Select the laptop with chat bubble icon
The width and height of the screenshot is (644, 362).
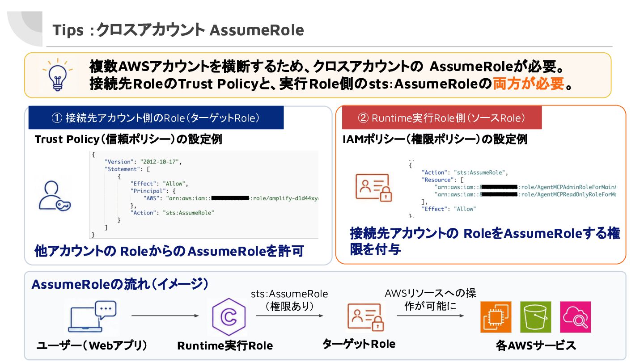(92, 316)
